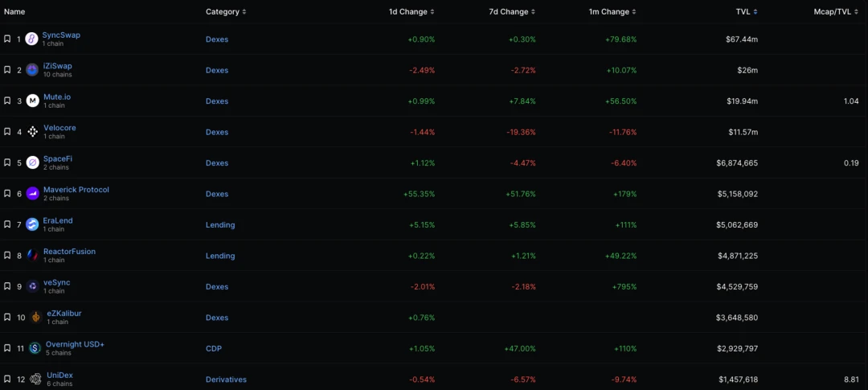The width and height of the screenshot is (868, 390).
Task: Open Lending category for EraLend
Action: coord(220,225)
